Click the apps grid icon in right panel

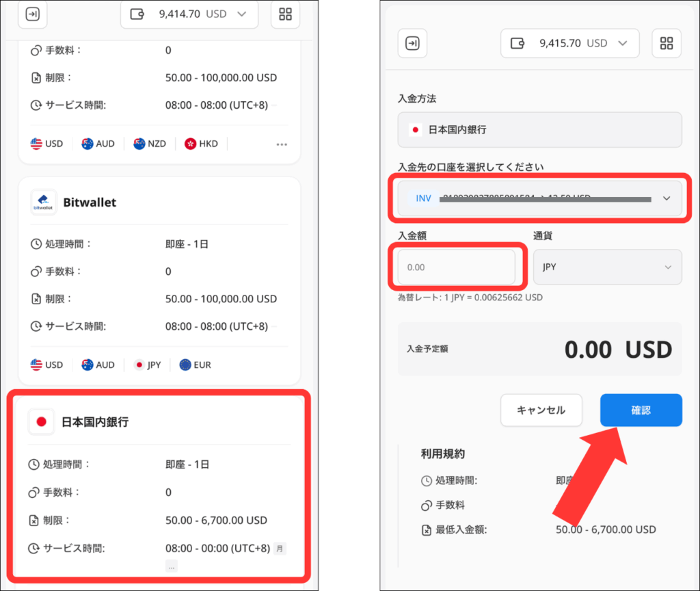tap(667, 43)
